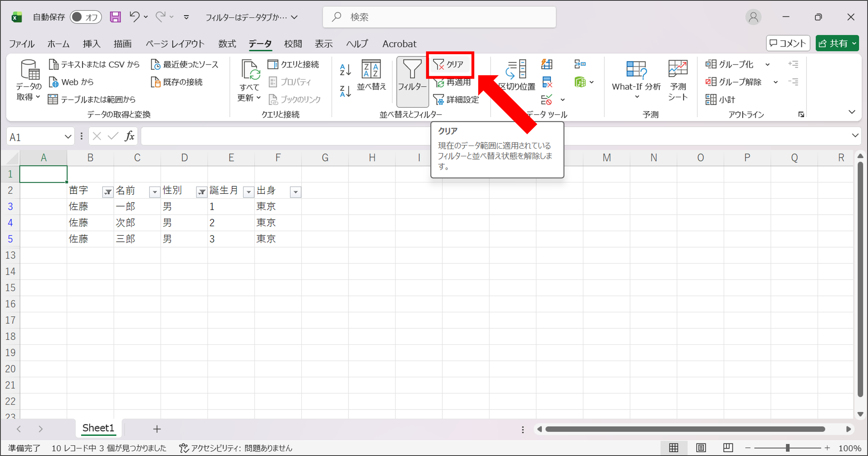Click the Filter funnel icon

tap(412, 69)
